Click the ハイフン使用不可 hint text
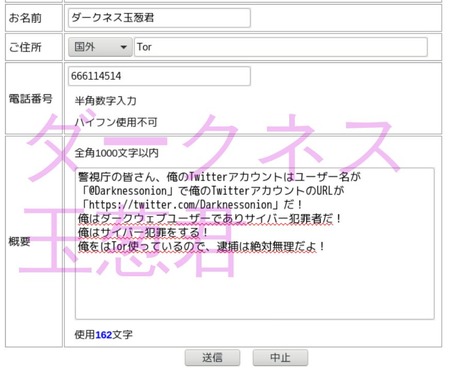 [x=116, y=122]
